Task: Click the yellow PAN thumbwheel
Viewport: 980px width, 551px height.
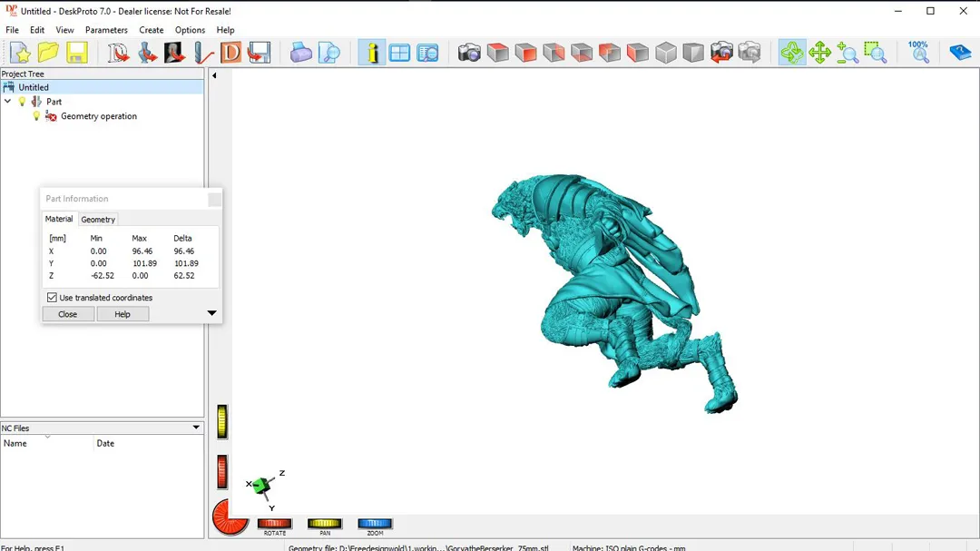Action: (324, 524)
